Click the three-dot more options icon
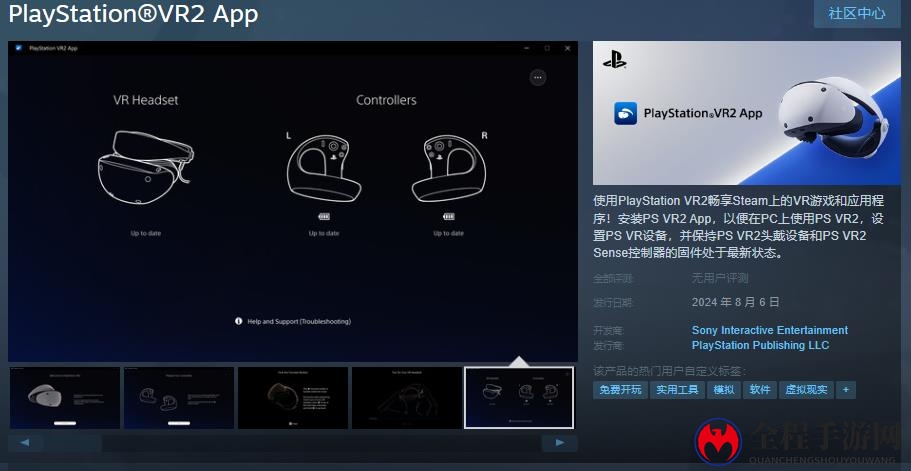The image size is (911, 471). [538, 77]
